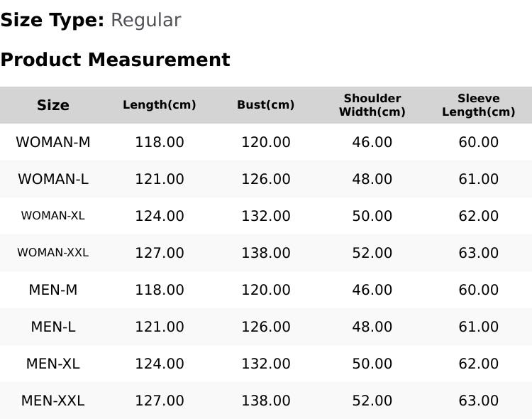Screen dimensions: 532x419
Task: Select the MEN-M size label
Action: pyautogui.click(x=53, y=290)
